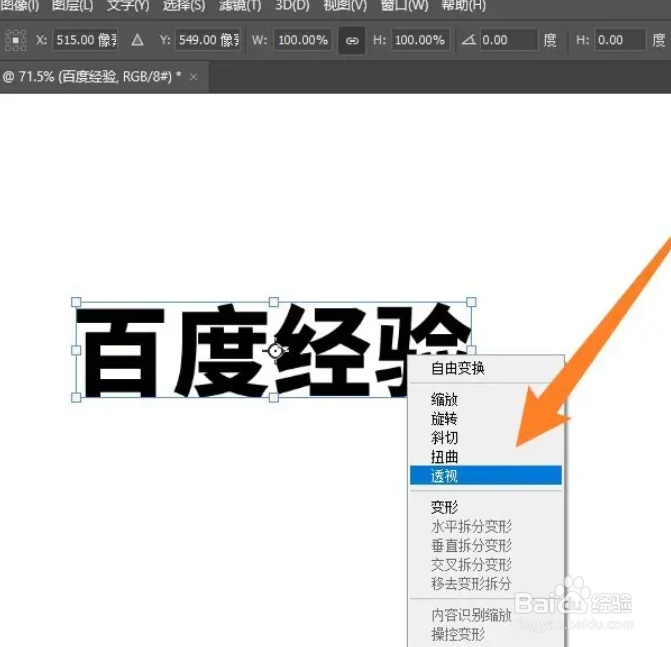This screenshot has width=671, height=647.
Task: Open the 文字(Y) menu
Action: pyautogui.click(x=128, y=6)
